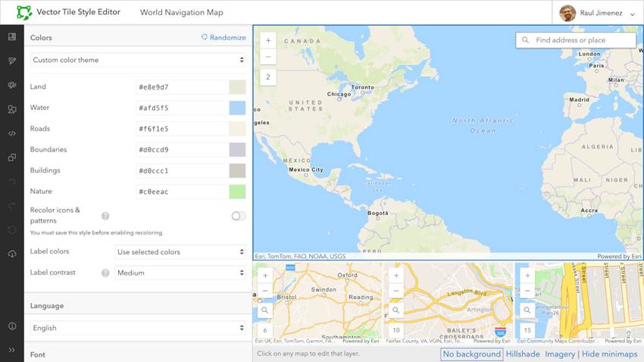Zoom out on the main map

click(x=268, y=56)
